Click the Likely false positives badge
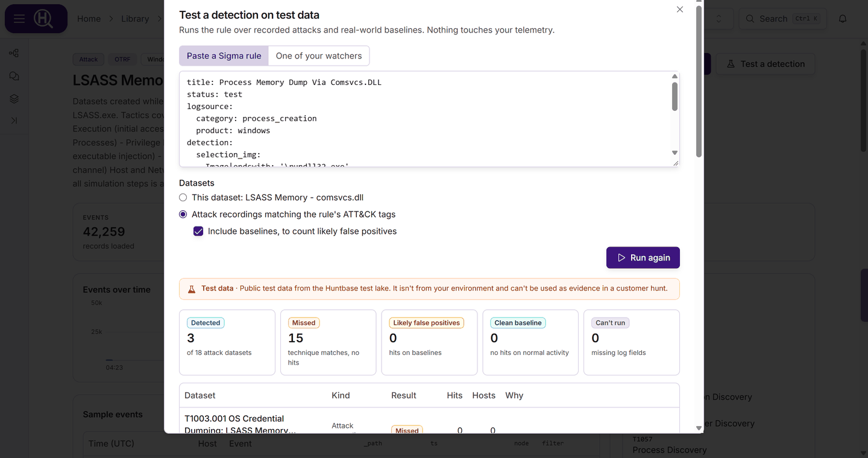 point(426,323)
